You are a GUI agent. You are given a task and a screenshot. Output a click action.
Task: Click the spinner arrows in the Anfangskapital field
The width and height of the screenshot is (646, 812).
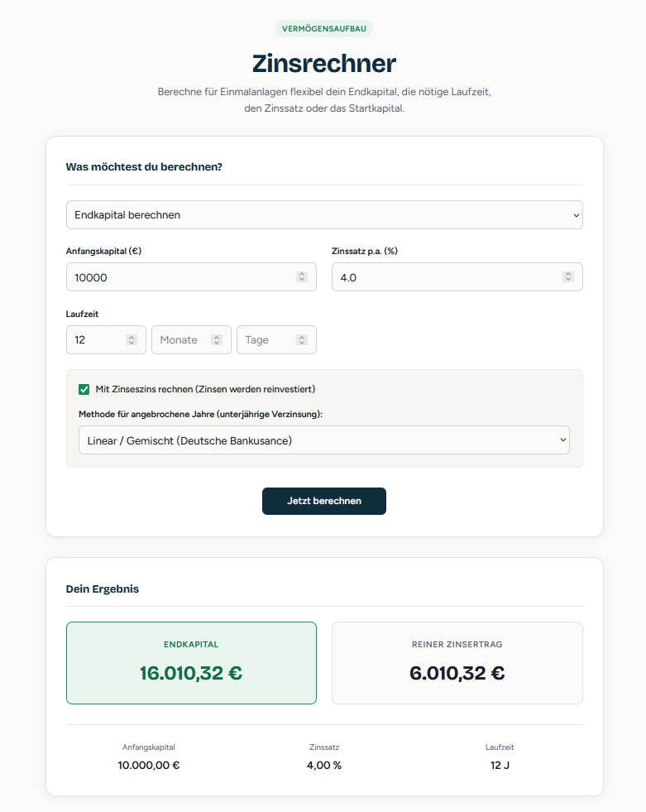click(302, 277)
